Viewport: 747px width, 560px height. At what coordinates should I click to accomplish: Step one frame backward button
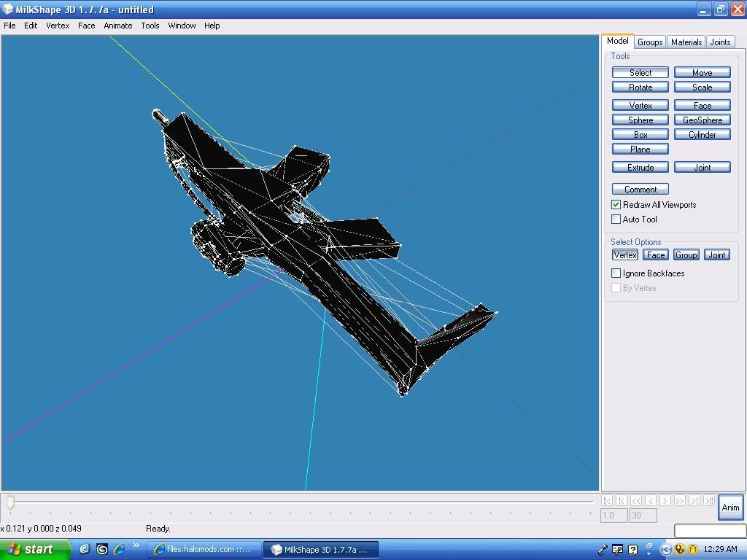click(x=651, y=500)
